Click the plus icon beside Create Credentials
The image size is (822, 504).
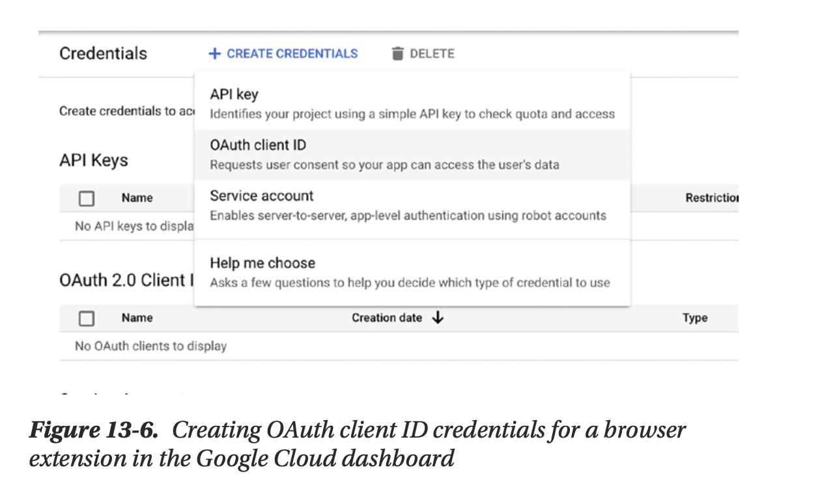214,54
